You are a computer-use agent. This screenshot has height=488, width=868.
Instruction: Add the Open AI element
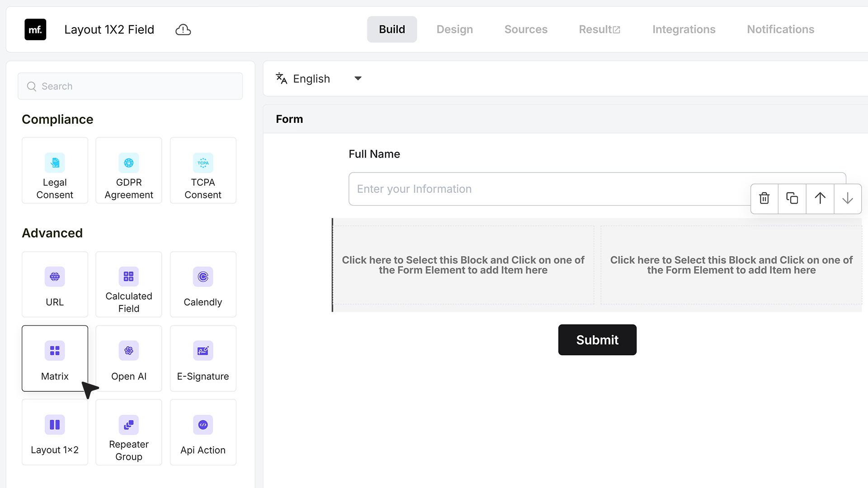[x=129, y=358]
